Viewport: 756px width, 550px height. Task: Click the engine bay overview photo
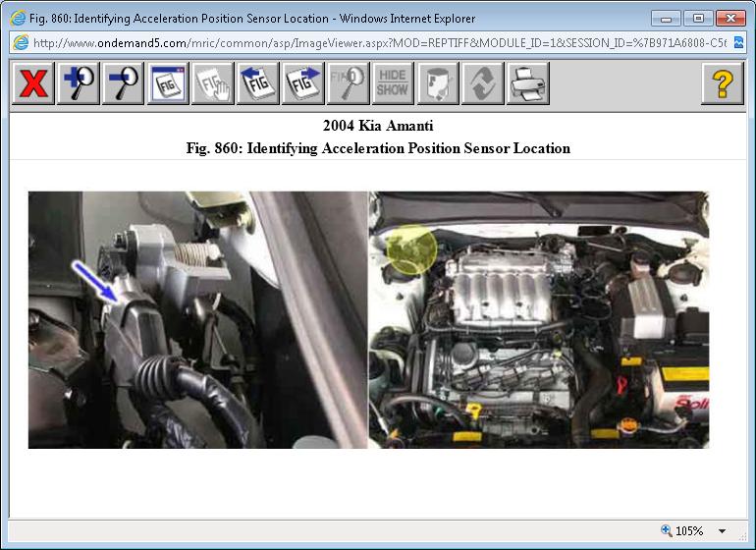click(539, 320)
